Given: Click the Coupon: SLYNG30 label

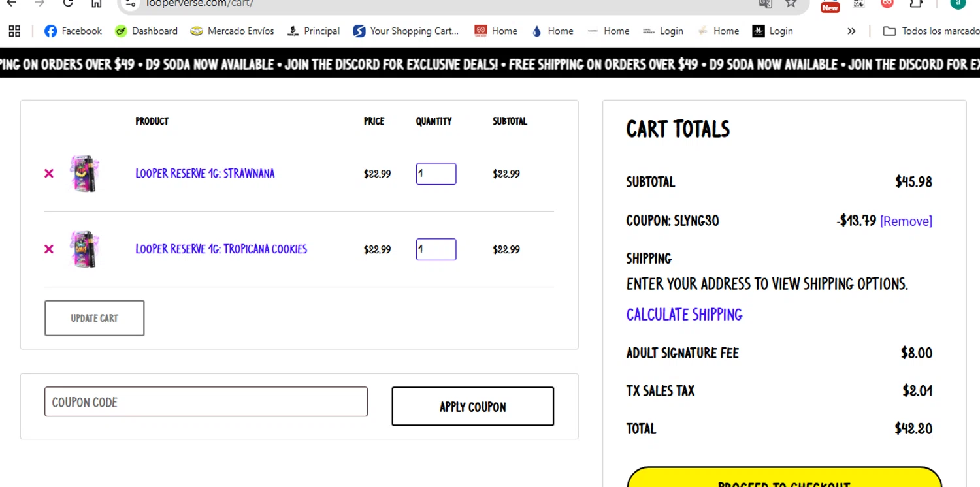Looking at the screenshot, I should 672,221.
